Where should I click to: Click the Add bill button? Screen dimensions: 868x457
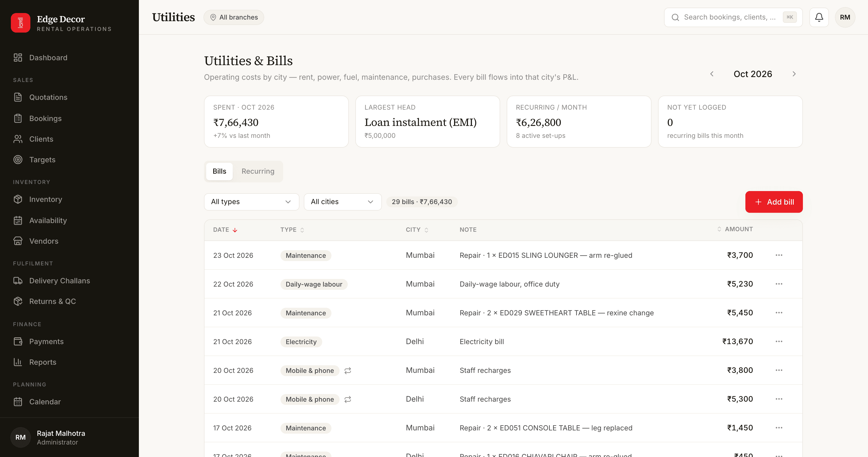pyautogui.click(x=774, y=202)
